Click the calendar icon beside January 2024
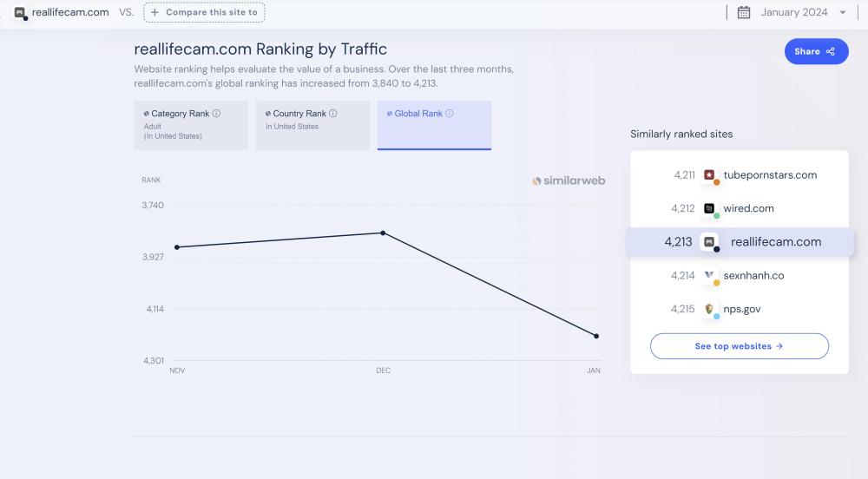Viewport: 868px width, 479px height. coord(744,12)
